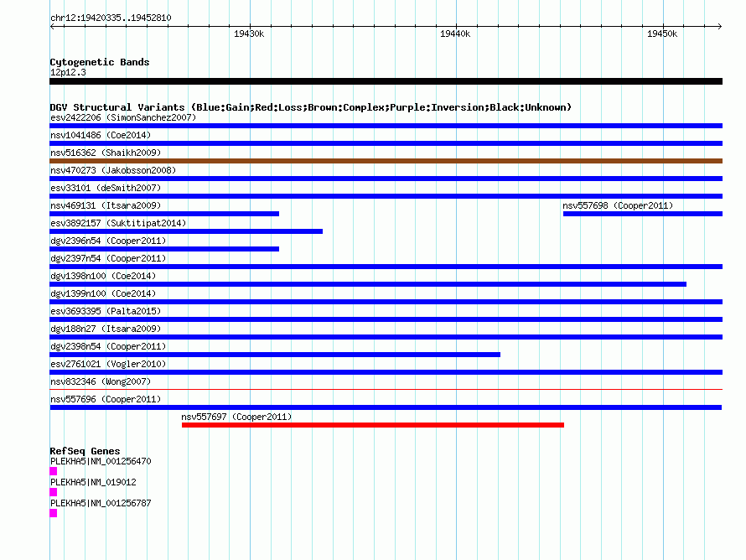The width and height of the screenshot is (746, 560).
Task: Open PLEKHA5|NM_001256470 gene label
Action: point(101,461)
